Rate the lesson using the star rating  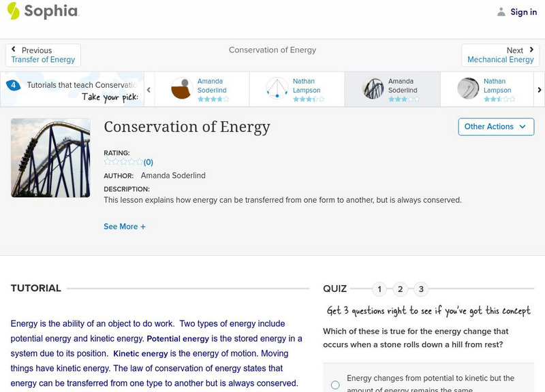[x=123, y=162]
